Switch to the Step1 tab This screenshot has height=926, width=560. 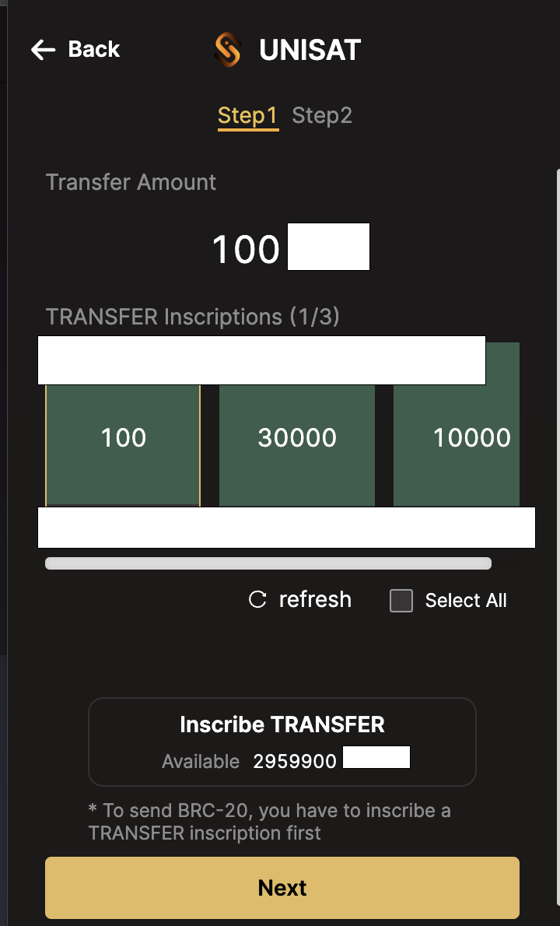click(247, 116)
